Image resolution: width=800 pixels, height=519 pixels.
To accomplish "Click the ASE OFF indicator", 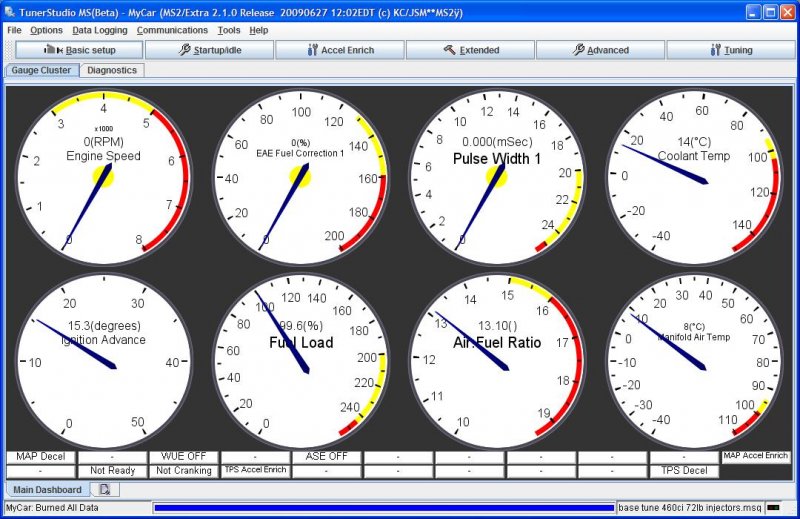I will [x=327, y=457].
